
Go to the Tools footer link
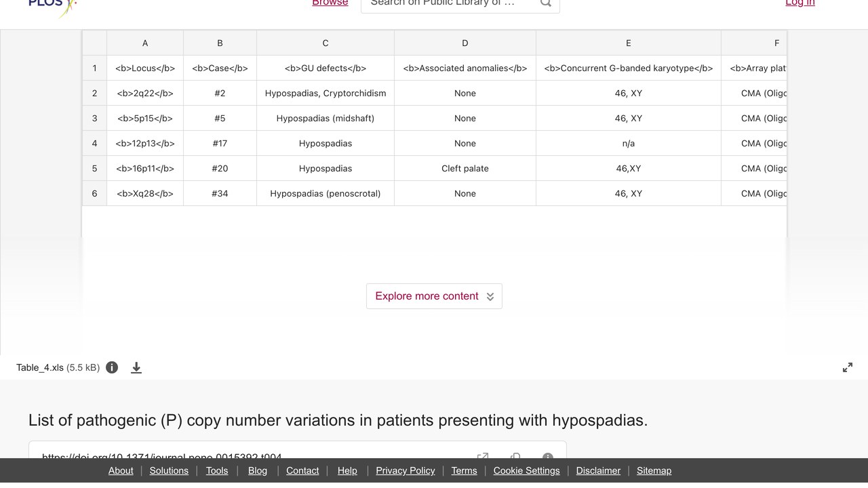click(217, 470)
